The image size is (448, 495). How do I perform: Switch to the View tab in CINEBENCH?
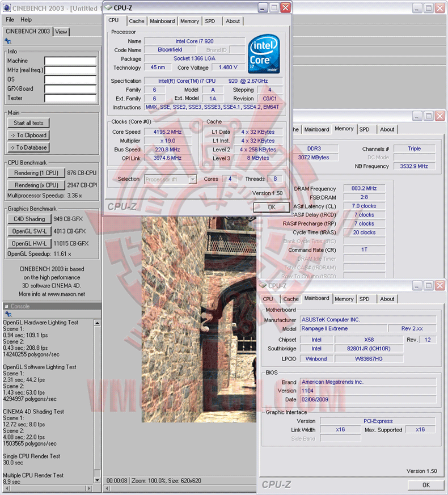point(61,32)
